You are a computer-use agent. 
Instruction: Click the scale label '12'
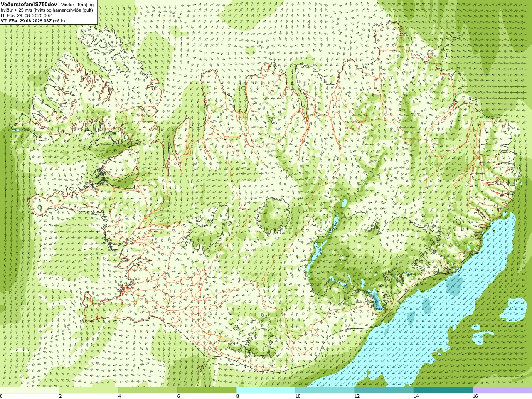(357, 397)
